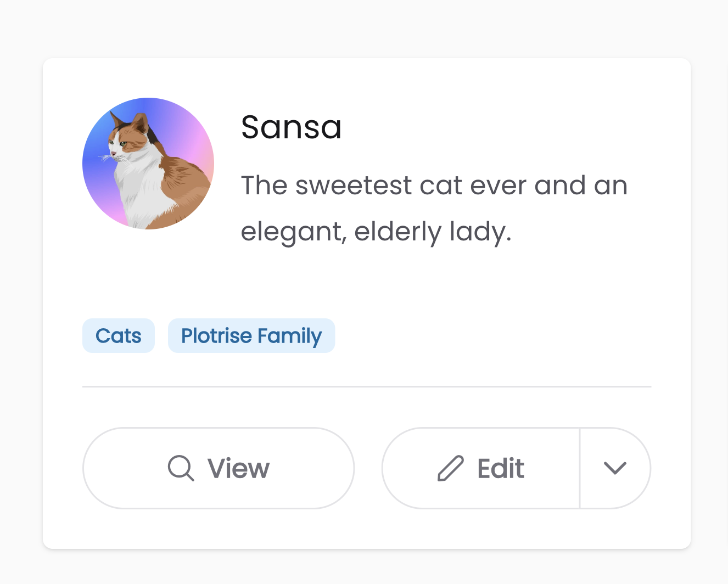The height and width of the screenshot is (584, 728).
Task: Click Sansa's round cat avatar
Action: click(148, 164)
